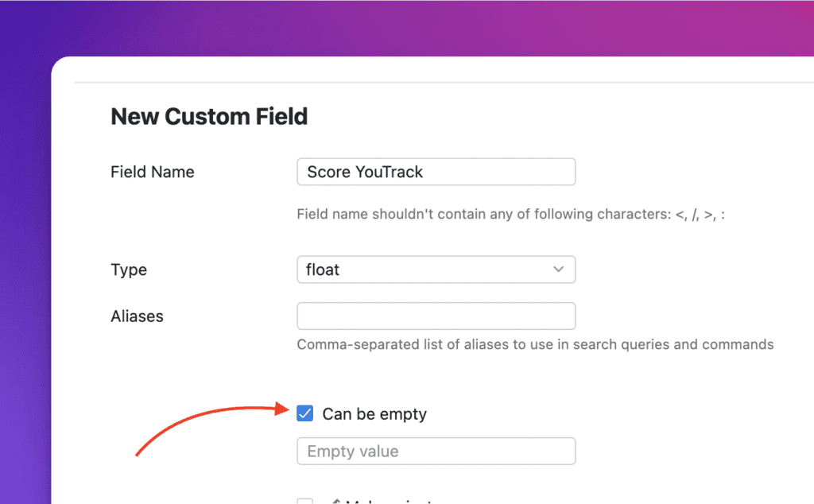Click the comma-separated aliases hint text
Viewport: 814px width, 504px height.
[535, 344]
